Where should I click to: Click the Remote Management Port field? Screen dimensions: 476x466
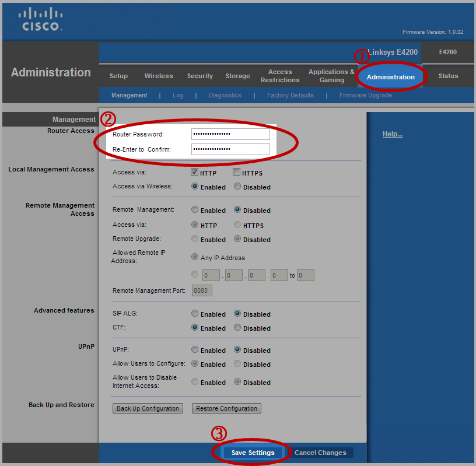pyautogui.click(x=202, y=290)
